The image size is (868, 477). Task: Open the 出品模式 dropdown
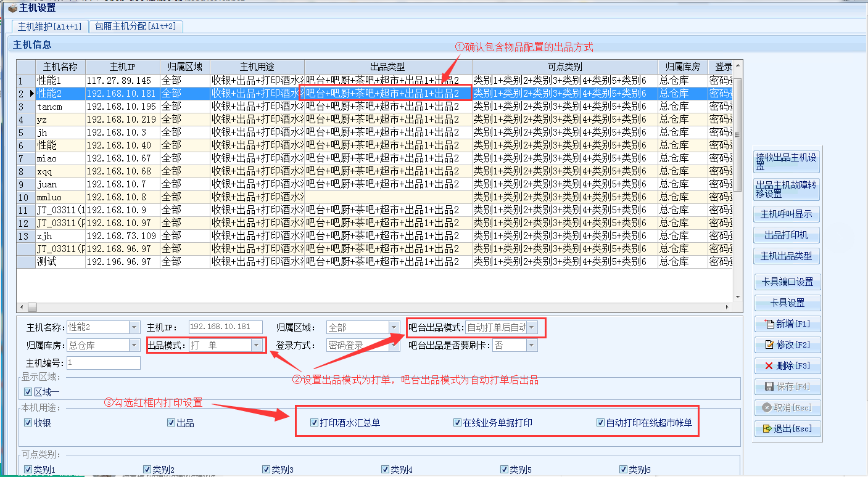pyautogui.click(x=257, y=346)
